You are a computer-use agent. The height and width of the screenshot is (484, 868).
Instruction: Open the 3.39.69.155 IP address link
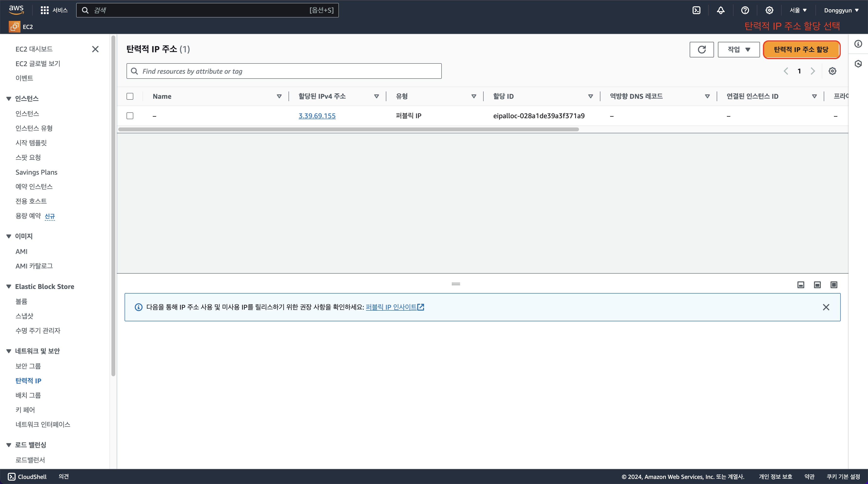point(317,116)
